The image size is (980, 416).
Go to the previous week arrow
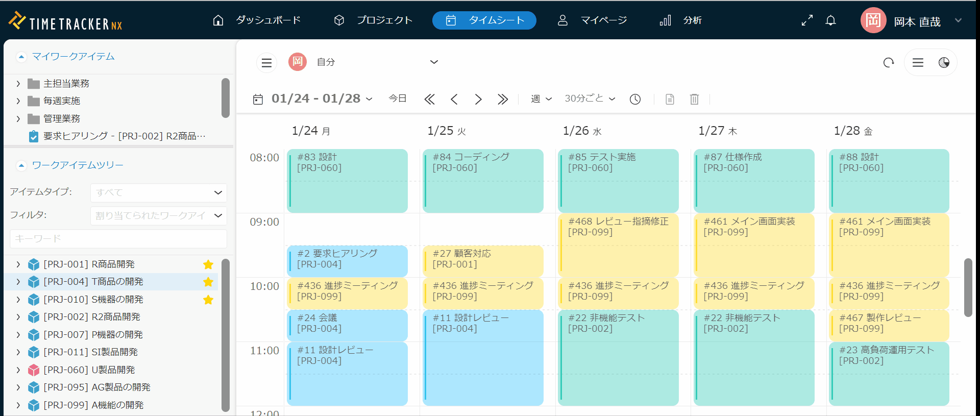coord(454,99)
